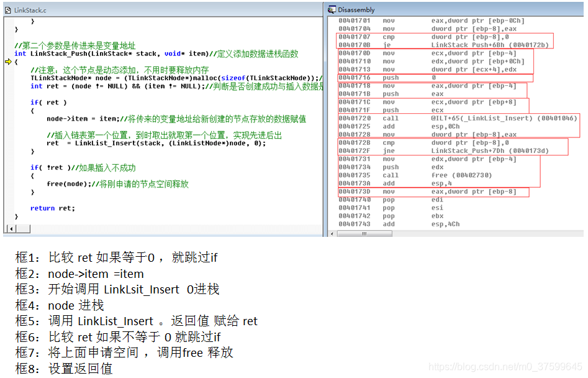Click the 'push edx' line at 00401734
588x378 pixels.
391,167
